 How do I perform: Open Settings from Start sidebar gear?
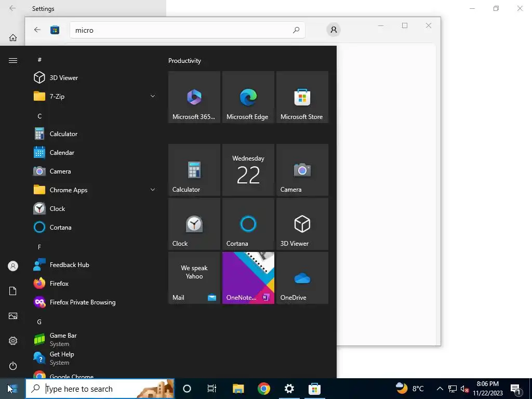coord(13,341)
